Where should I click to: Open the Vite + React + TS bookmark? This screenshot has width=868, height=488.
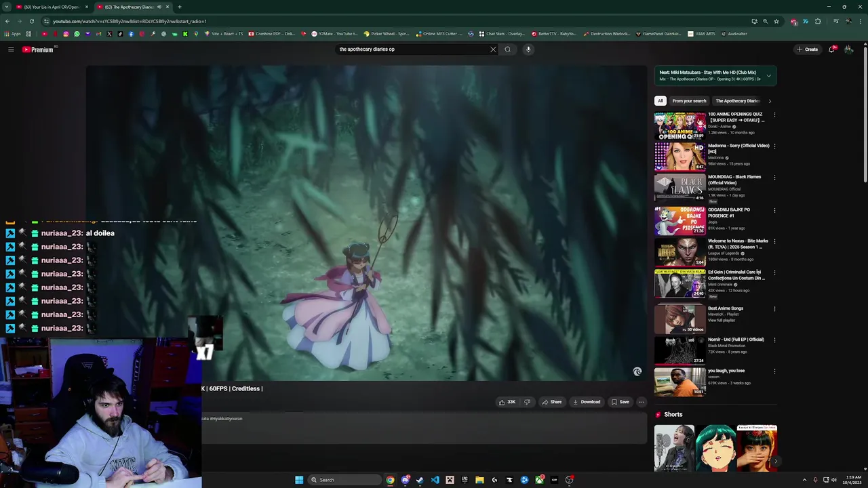[x=223, y=33]
